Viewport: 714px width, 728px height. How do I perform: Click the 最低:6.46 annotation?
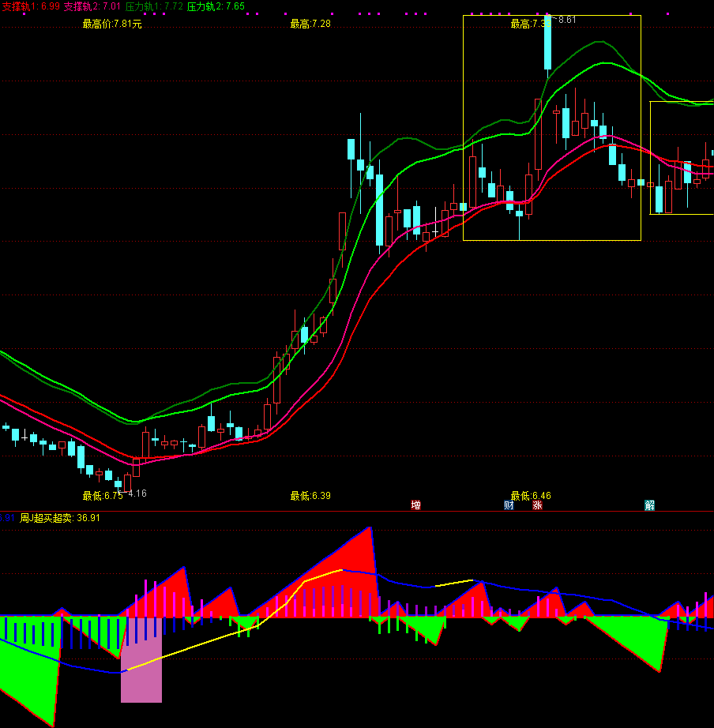coord(531,496)
